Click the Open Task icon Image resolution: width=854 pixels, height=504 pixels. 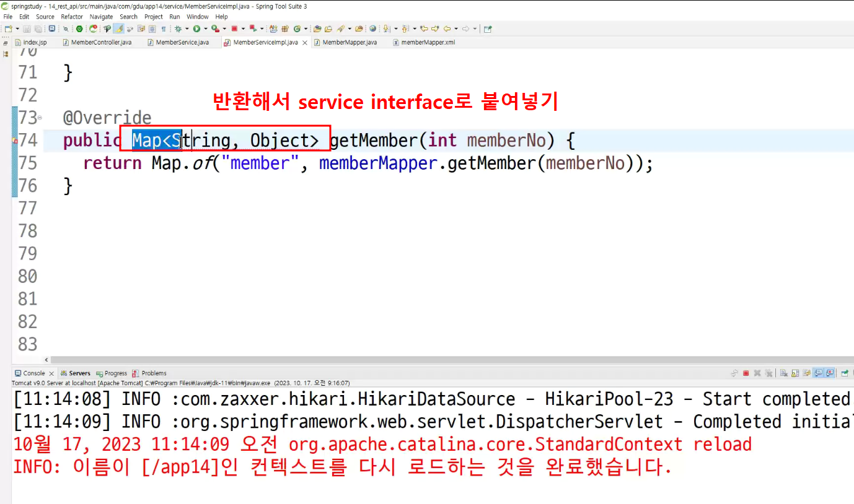click(x=328, y=28)
